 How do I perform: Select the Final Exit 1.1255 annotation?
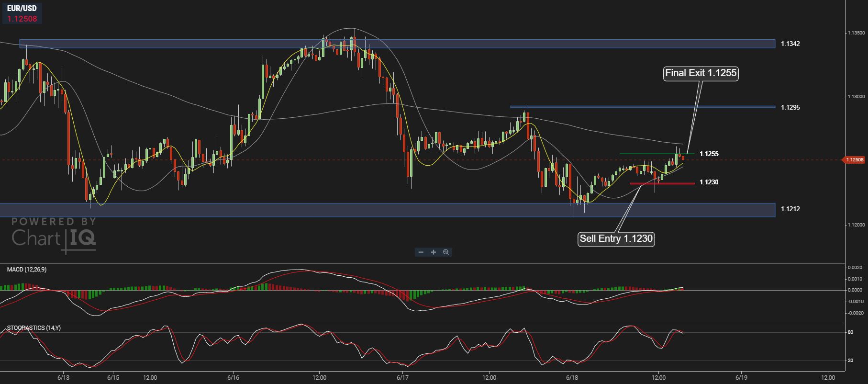point(701,73)
